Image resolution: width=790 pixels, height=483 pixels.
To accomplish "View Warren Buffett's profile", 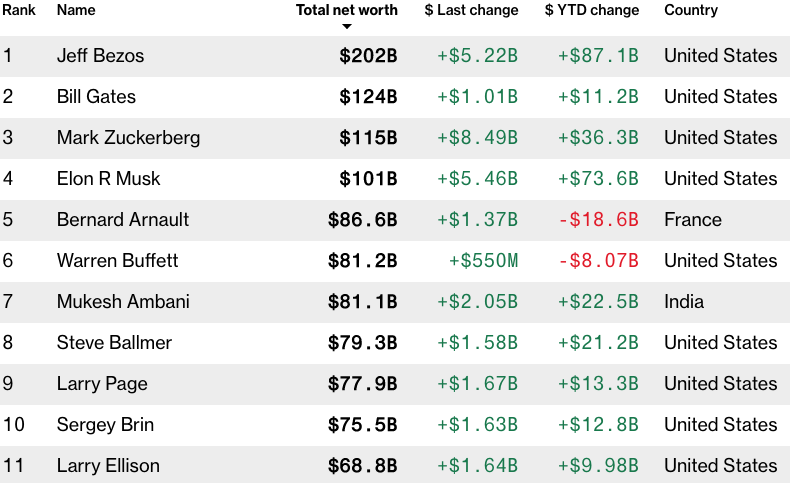I will click(x=117, y=261).
